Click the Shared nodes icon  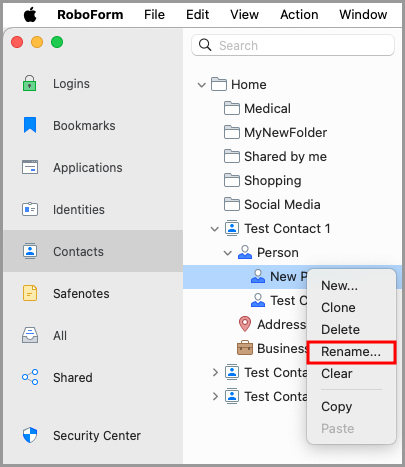click(30, 377)
